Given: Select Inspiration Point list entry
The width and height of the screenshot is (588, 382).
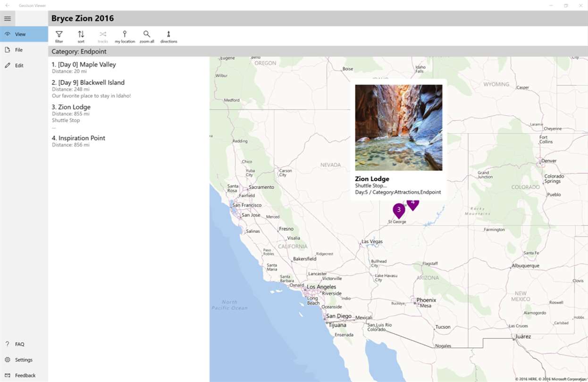Looking at the screenshot, I should pos(78,138).
